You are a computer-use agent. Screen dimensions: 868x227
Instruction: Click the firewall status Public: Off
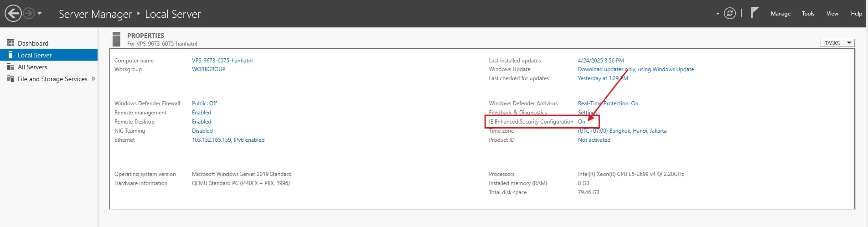[204, 103]
